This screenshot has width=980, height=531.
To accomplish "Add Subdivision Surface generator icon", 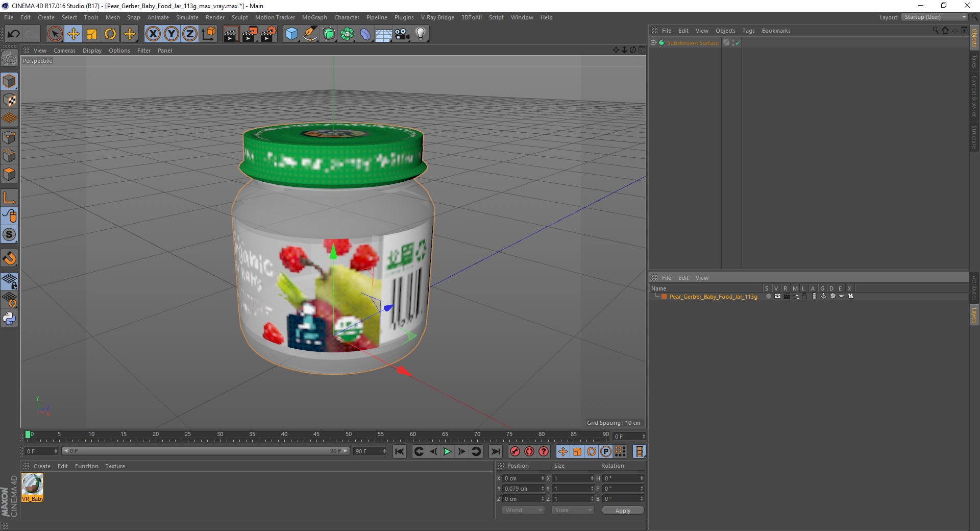I will pyautogui.click(x=329, y=34).
